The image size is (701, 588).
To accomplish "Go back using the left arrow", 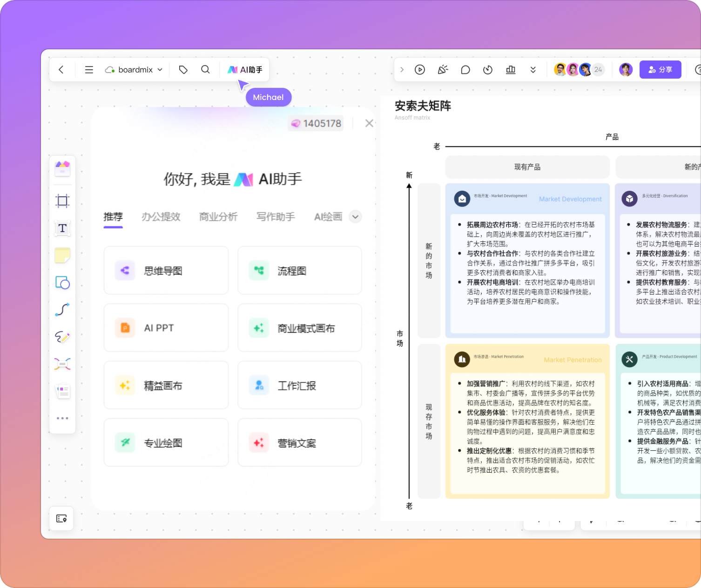I will 61,70.
